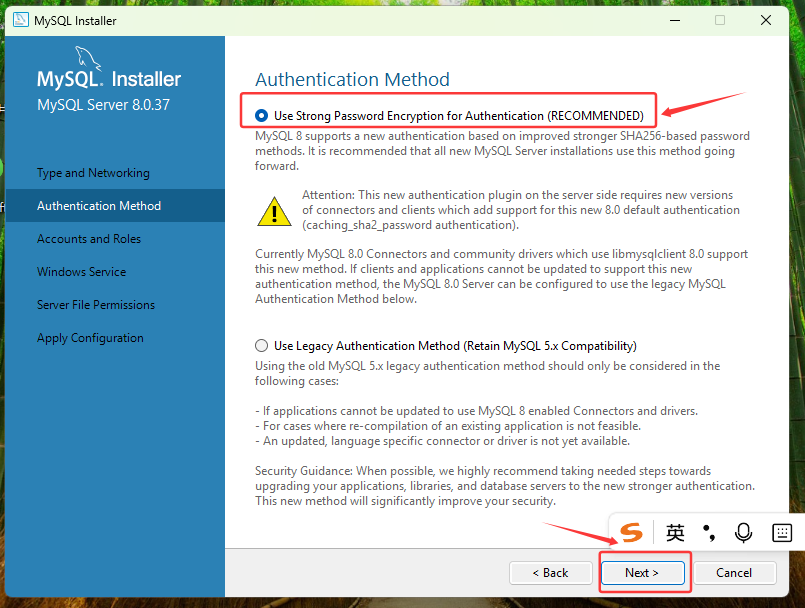This screenshot has width=805, height=608.
Task: Select the Authentication Method step
Action: pyautogui.click(x=97, y=205)
